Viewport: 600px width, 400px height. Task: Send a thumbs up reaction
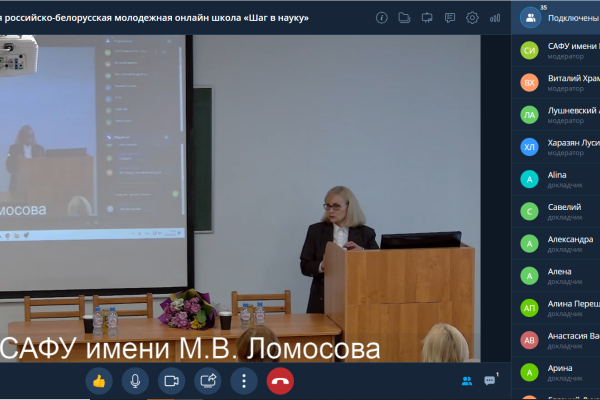pyautogui.click(x=98, y=380)
